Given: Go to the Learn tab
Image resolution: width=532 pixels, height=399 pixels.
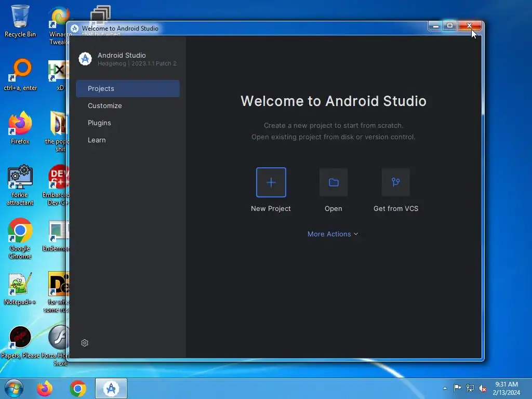Looking at the screenshot, I should 128,140.
